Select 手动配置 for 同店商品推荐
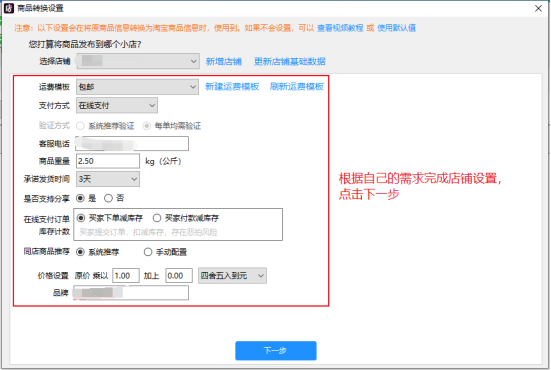 [148, 252]
